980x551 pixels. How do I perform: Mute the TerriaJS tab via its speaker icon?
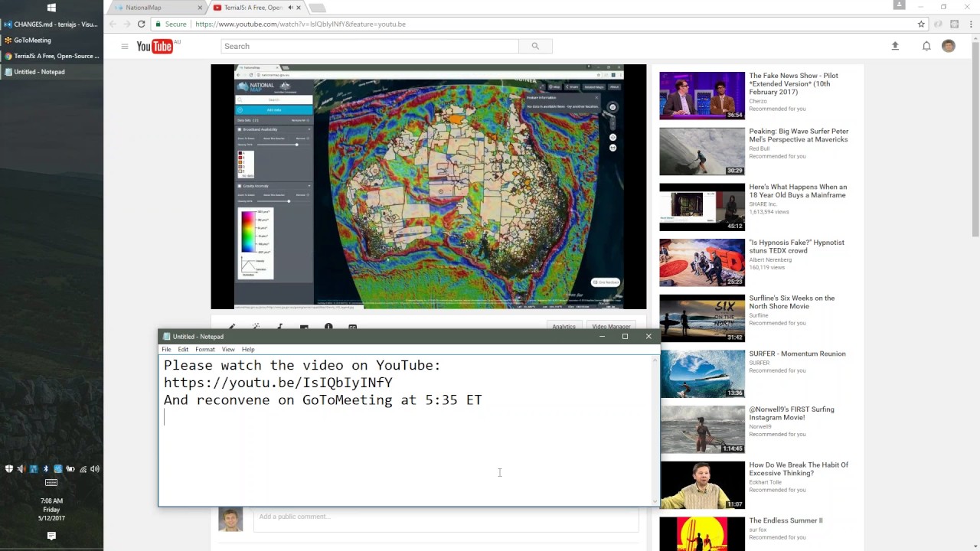pos(291,8)
